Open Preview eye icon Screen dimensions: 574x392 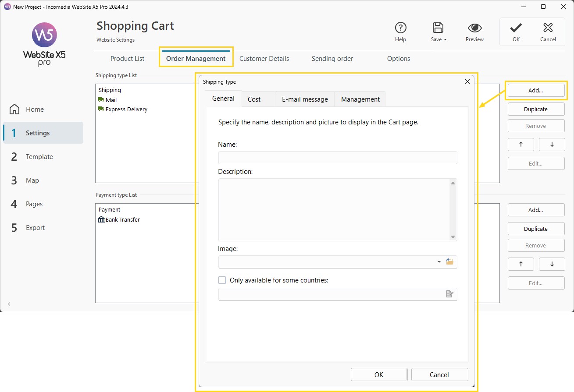pos(474,28)
